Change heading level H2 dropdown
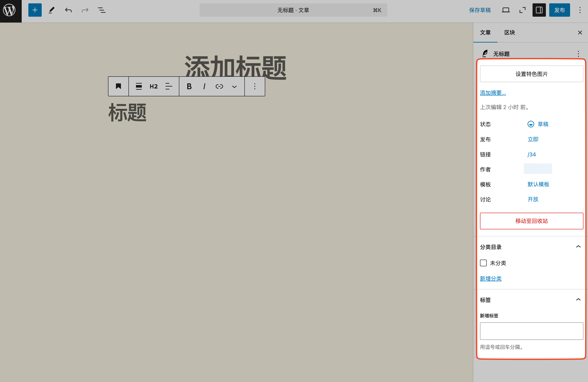The image size is (588, 382). [x=153, y=86]
